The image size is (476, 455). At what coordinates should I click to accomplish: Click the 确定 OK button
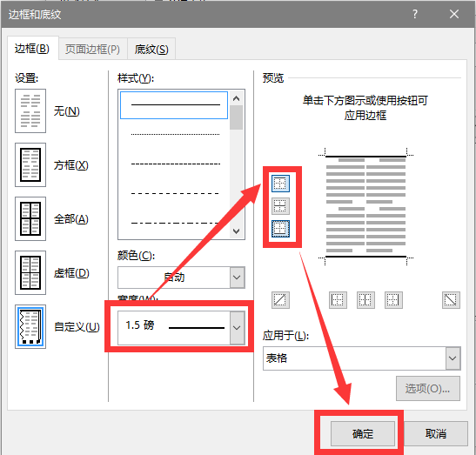(x=363, y=434)
